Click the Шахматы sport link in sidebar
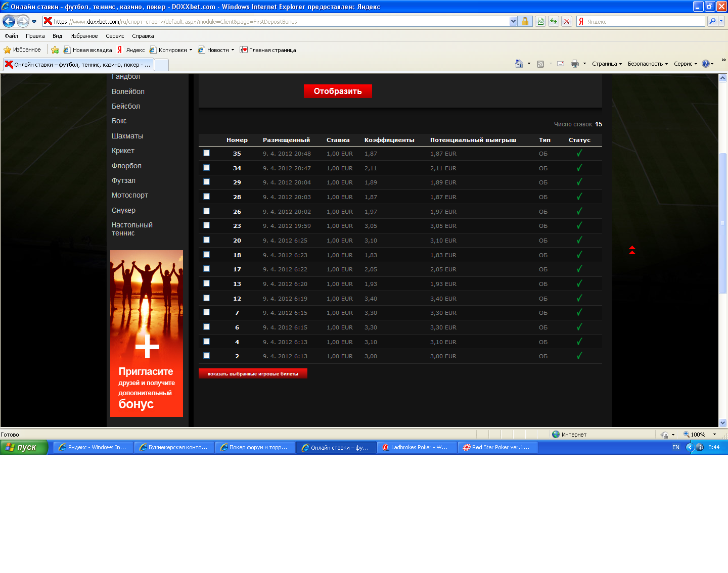Image resolution: width=728 pixels, height=573 pixels. click(x=127, y=136)
